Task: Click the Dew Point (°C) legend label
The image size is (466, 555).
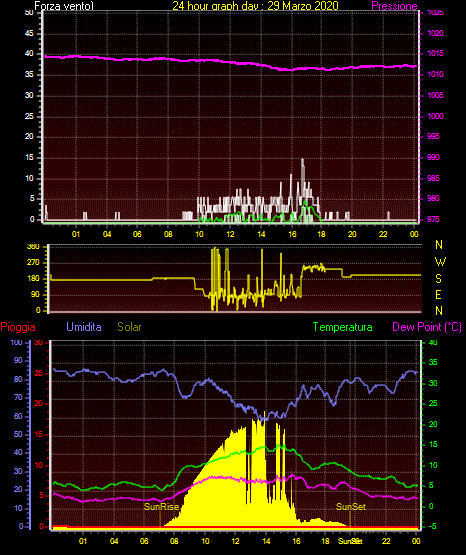Action: (x=427, y=327)
